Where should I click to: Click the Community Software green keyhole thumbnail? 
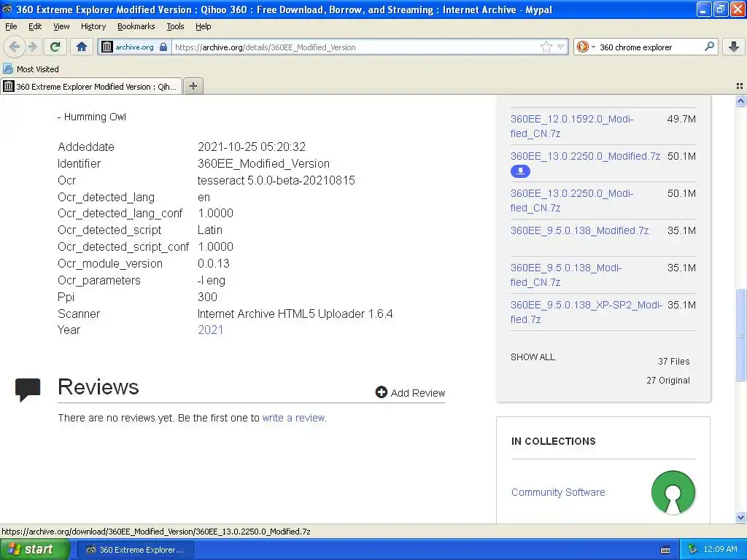[x=673, y=492]
